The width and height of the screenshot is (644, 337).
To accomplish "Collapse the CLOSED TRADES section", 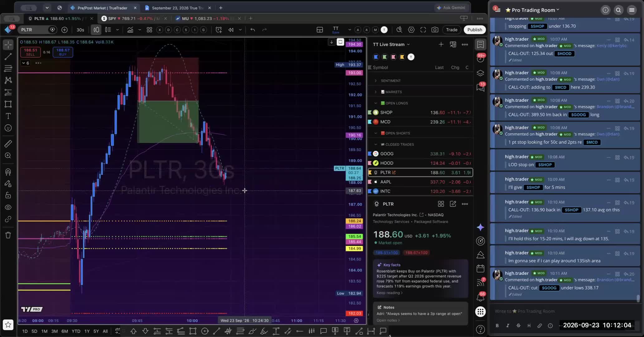I will (x=375, y=144).
